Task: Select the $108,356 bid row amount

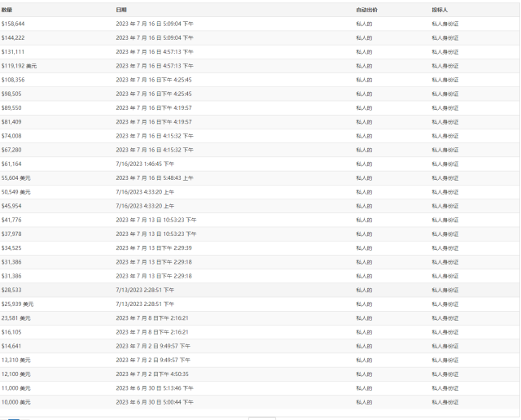Action: (13, 80)
